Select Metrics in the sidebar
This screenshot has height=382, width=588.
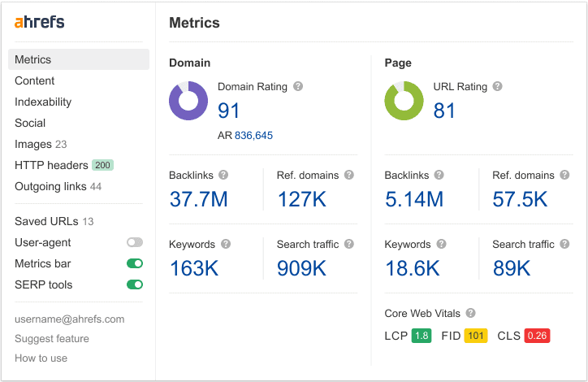tap(79, 59)
